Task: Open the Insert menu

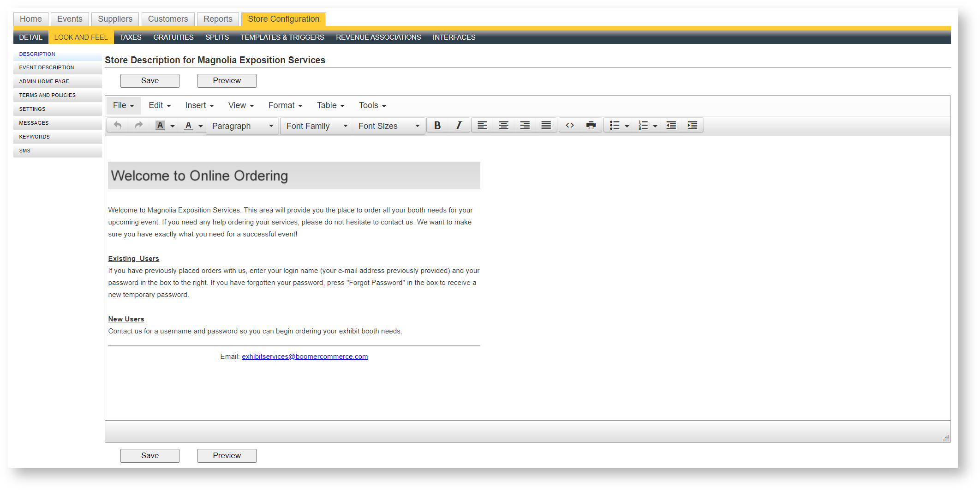Action: point(199,105)
